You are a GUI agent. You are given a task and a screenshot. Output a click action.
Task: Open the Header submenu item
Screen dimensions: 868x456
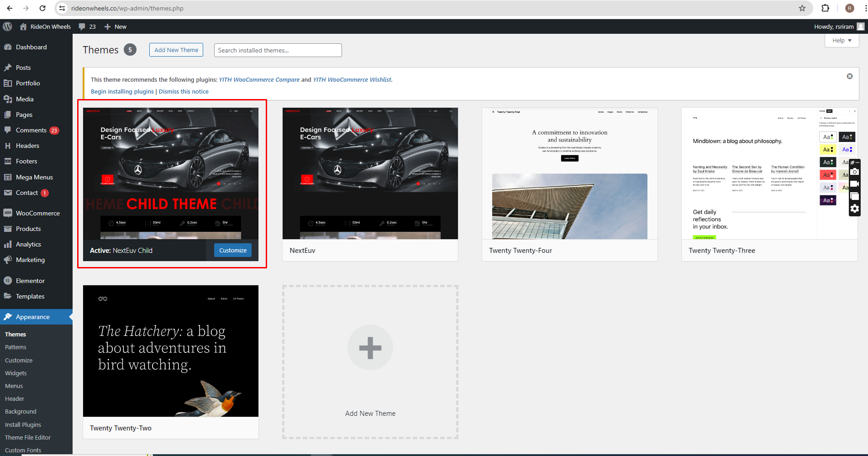tap(15, 398)
